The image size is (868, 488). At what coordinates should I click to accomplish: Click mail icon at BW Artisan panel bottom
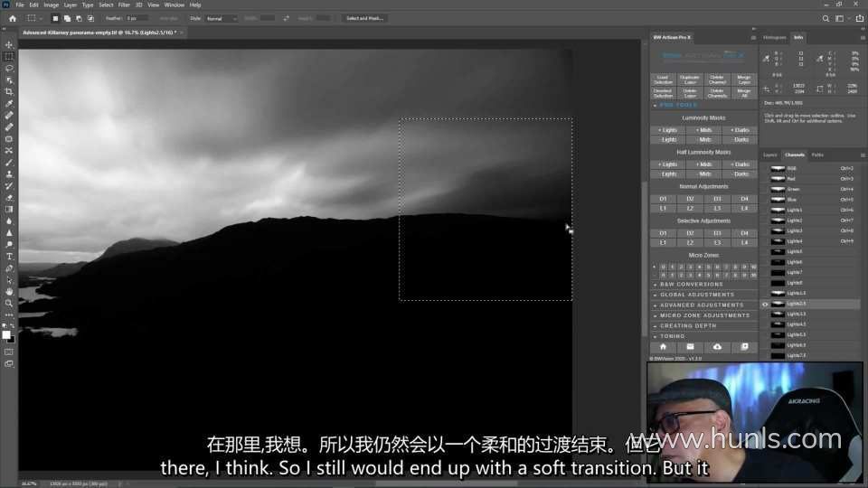[x=690, y=347]
